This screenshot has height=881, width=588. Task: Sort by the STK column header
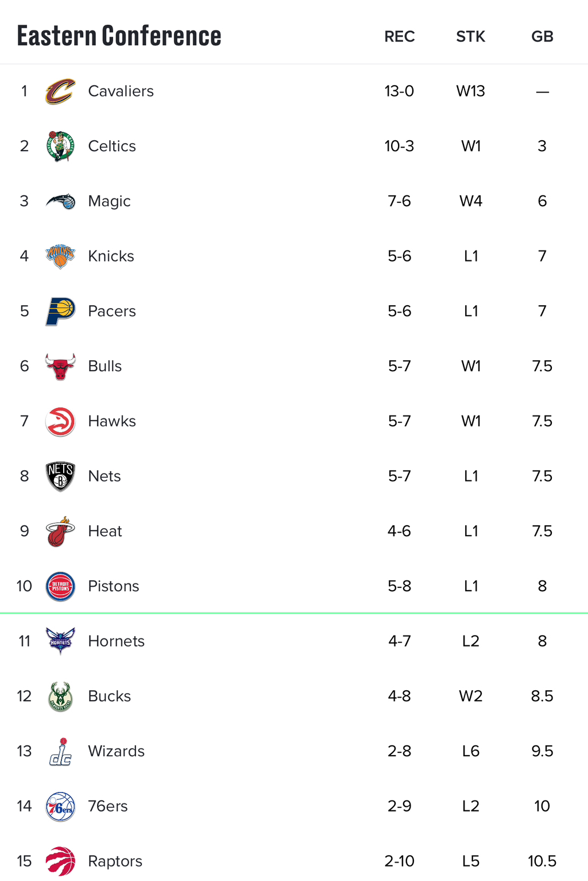[x=471, y=37]
